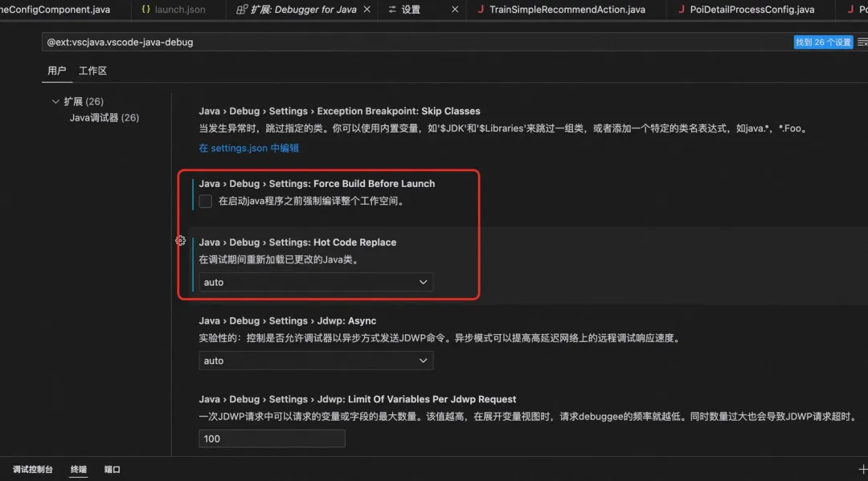Open the 在 settings.json 中编辑 link

249,148
